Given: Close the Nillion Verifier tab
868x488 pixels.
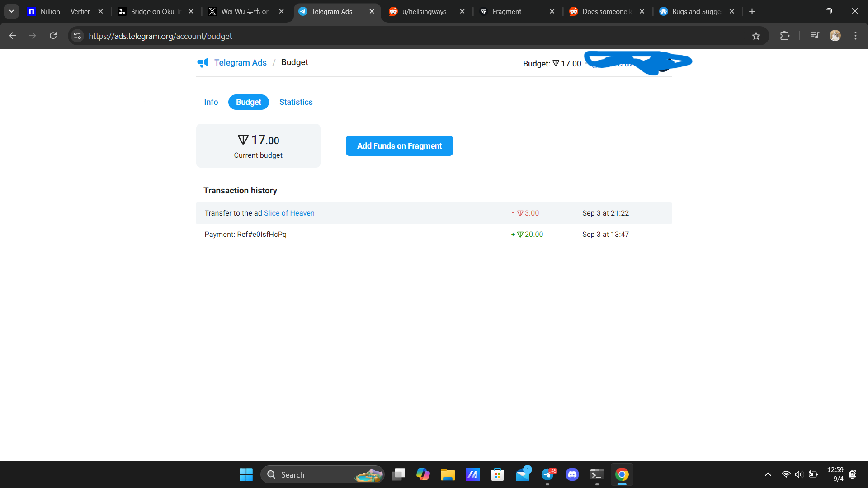Looking at the screenshot, I should [100, 12].
